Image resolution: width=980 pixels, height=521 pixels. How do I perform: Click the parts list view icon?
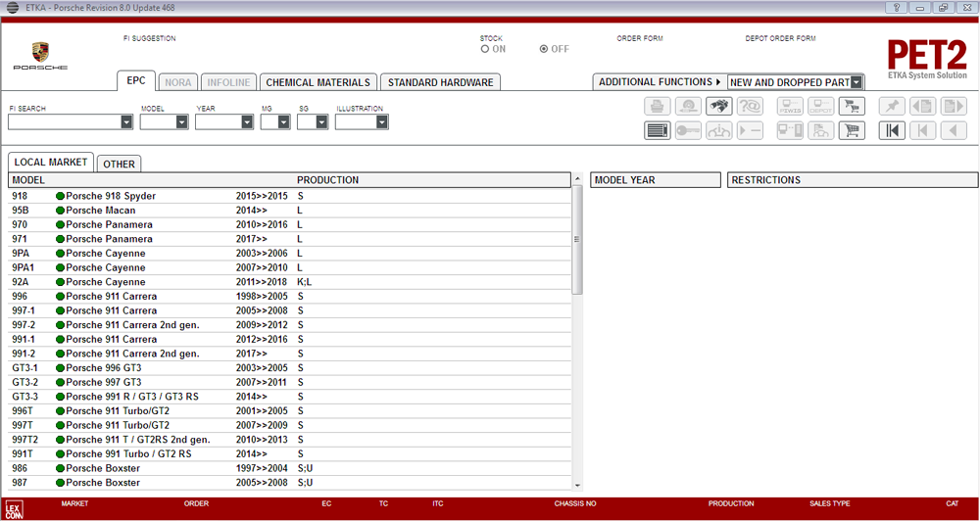(658, 130)
